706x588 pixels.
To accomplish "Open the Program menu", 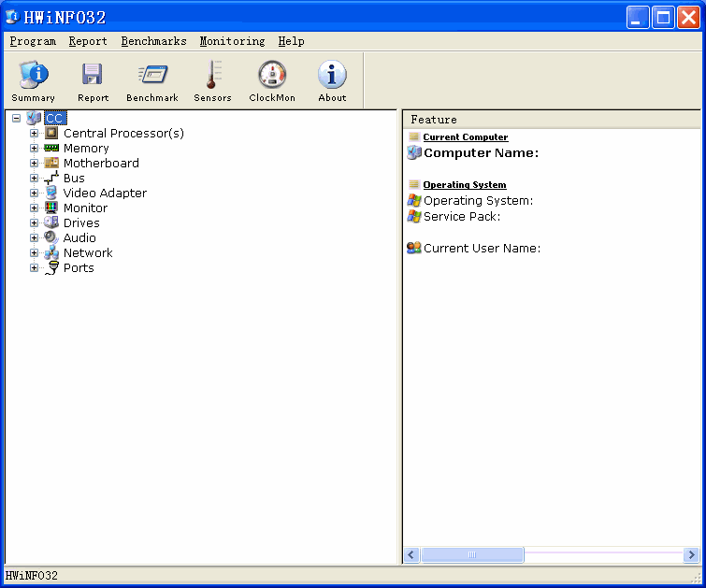I will click(33, 41).
